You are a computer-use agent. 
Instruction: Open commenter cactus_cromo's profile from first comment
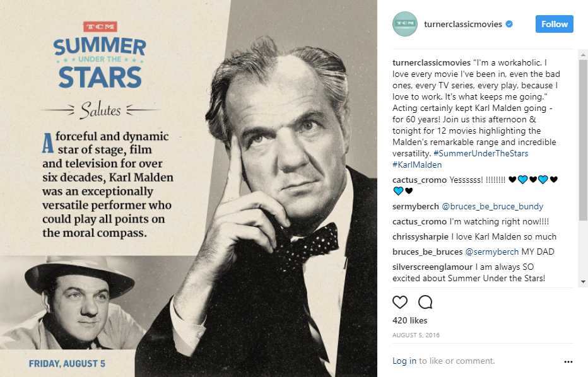pos(419,180)
